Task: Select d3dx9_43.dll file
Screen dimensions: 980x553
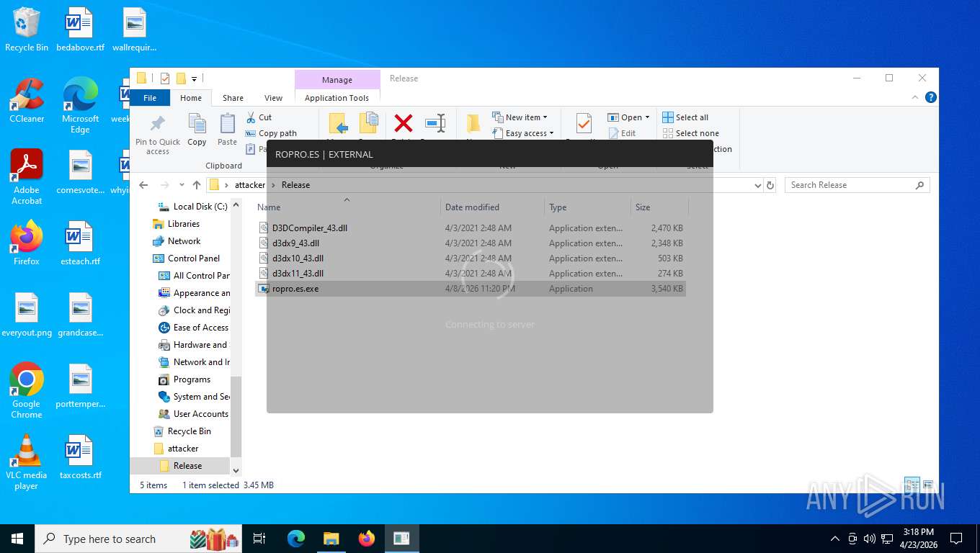Action: click(470, 243)
